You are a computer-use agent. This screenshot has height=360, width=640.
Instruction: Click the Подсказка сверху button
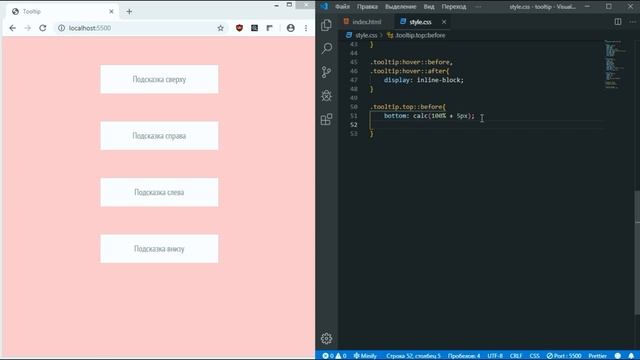point(159,79)
